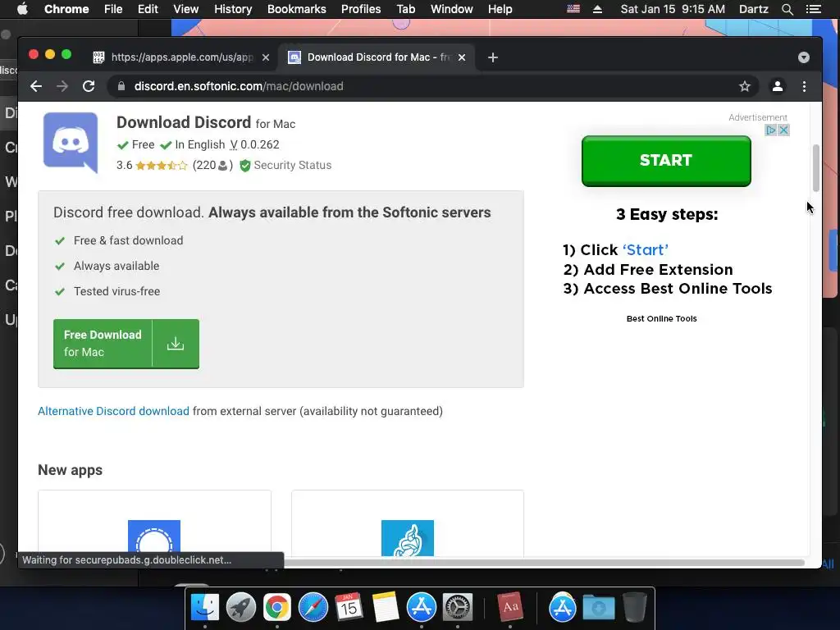Open the Bookmarks menu
Screen dimensions: 840x630
tap(297, 9)
